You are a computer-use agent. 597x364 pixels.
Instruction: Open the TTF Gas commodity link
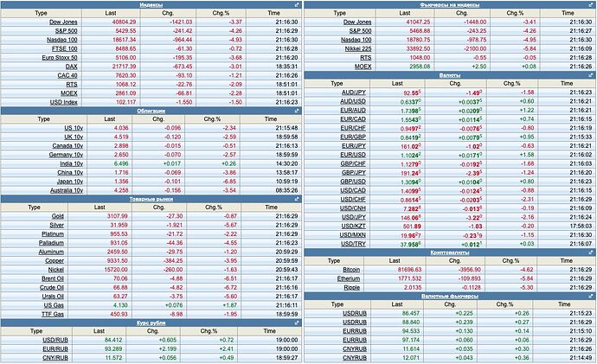pyautogui.click(x=53, y=314)
